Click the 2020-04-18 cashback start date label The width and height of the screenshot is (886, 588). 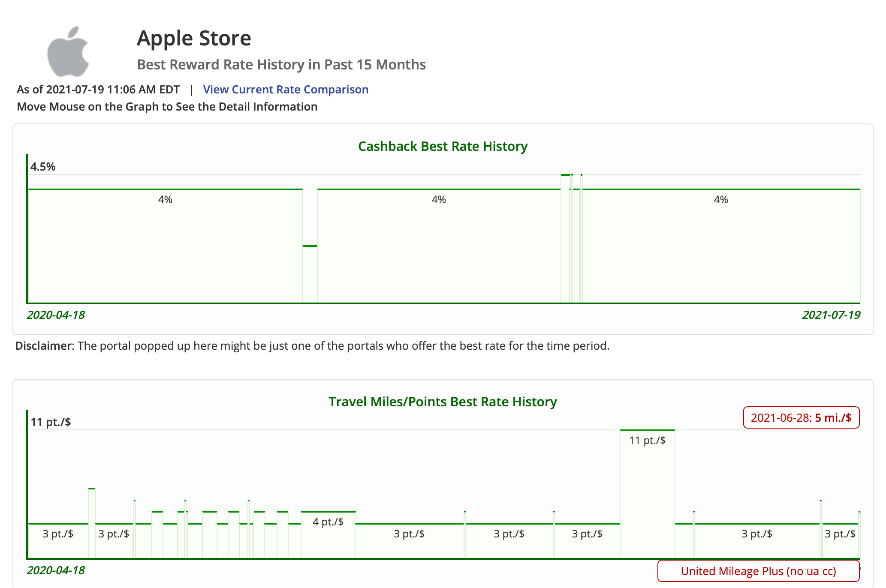click(56, 315)
